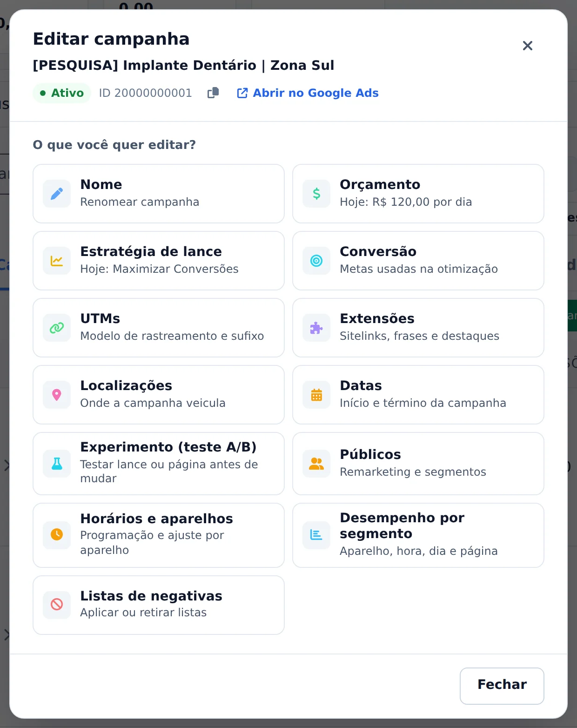
Task: Select the Desempenho por segmento heading
Action: coord(402,526)
